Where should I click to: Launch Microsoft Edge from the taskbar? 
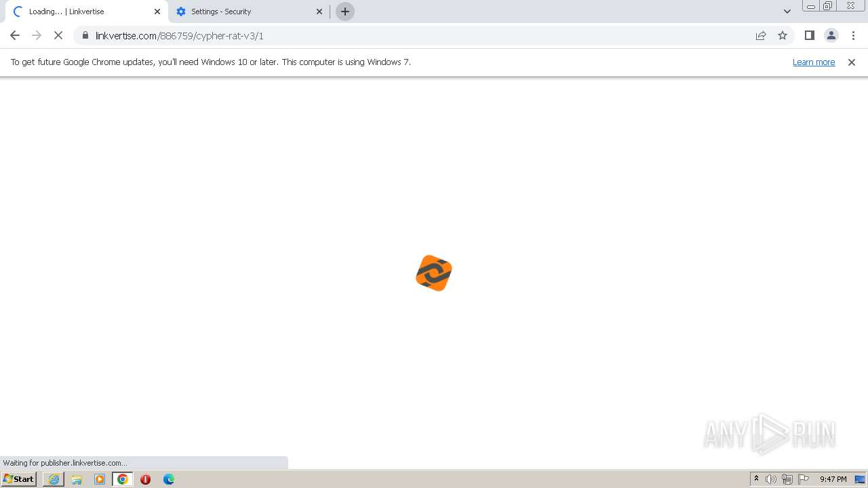click(168, 479)
